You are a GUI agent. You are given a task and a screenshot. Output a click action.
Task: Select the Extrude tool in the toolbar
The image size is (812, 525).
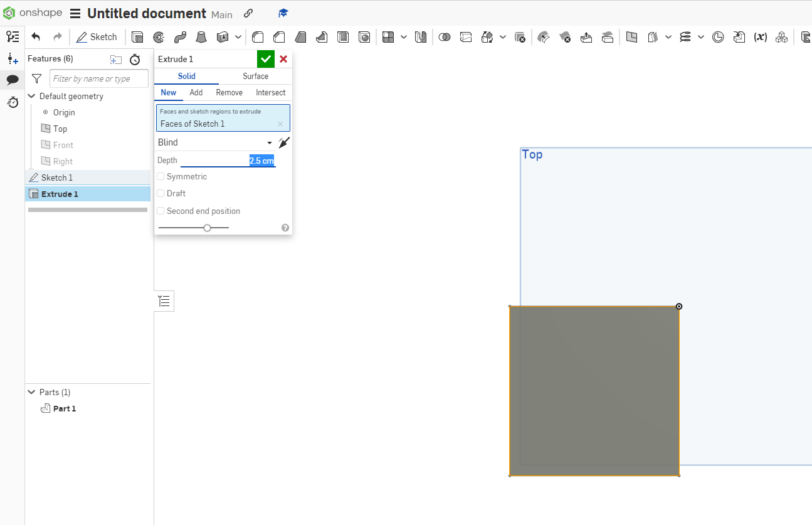(137, 37)
